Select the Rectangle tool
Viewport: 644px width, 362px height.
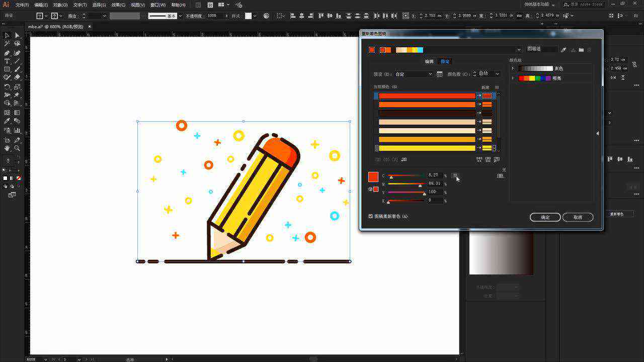click(7, 69)
